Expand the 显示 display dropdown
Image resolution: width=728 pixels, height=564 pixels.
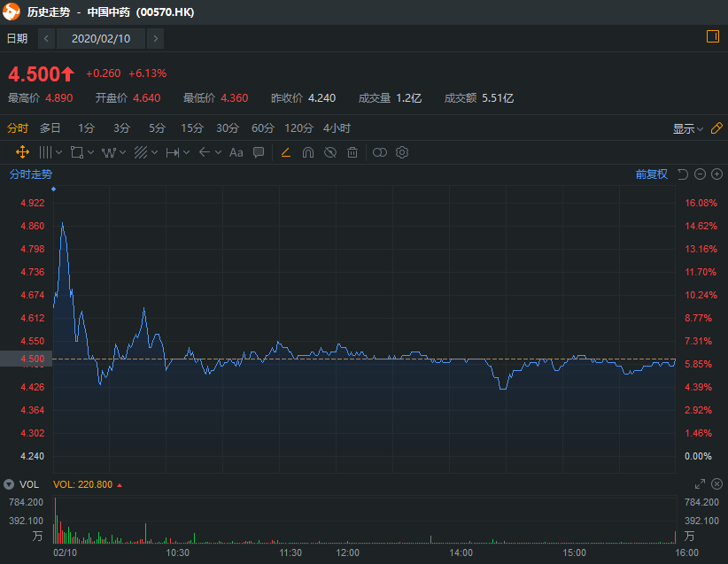click(687, 128)
